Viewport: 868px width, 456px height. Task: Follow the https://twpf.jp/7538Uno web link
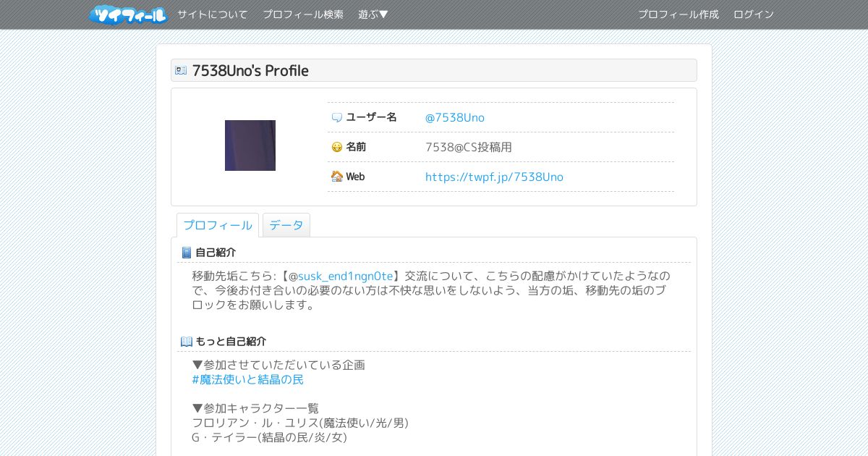point(494,177)
